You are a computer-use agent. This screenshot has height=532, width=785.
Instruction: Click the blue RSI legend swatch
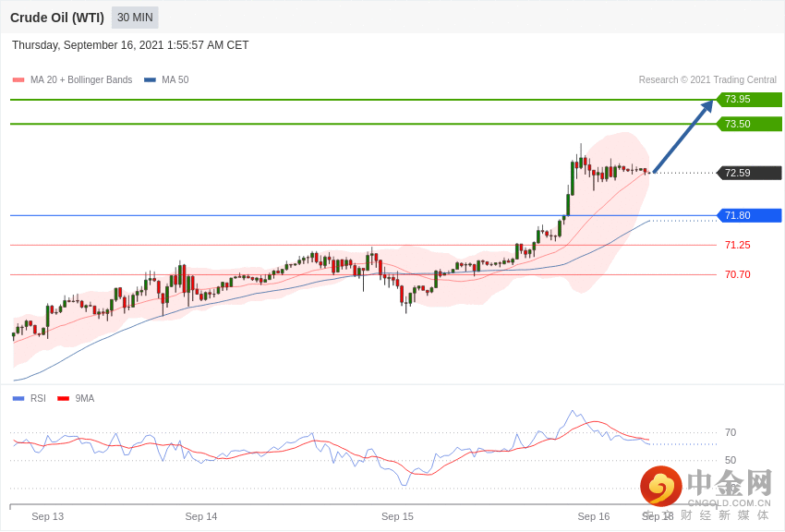click(x=18, y=399)
